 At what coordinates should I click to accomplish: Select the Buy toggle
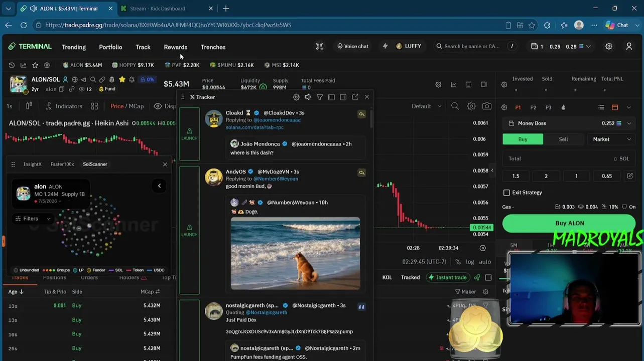pos(523,139)
